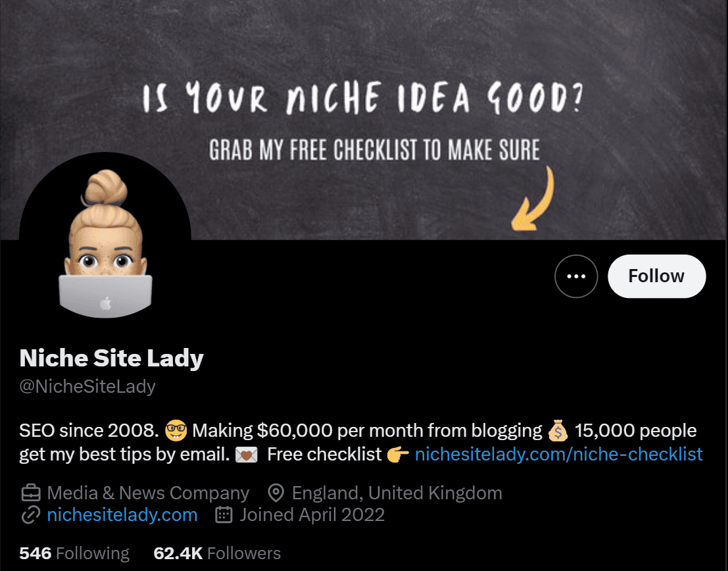
Task: Click the pointing hand emoji before checklist link
Action: (399, 455)
